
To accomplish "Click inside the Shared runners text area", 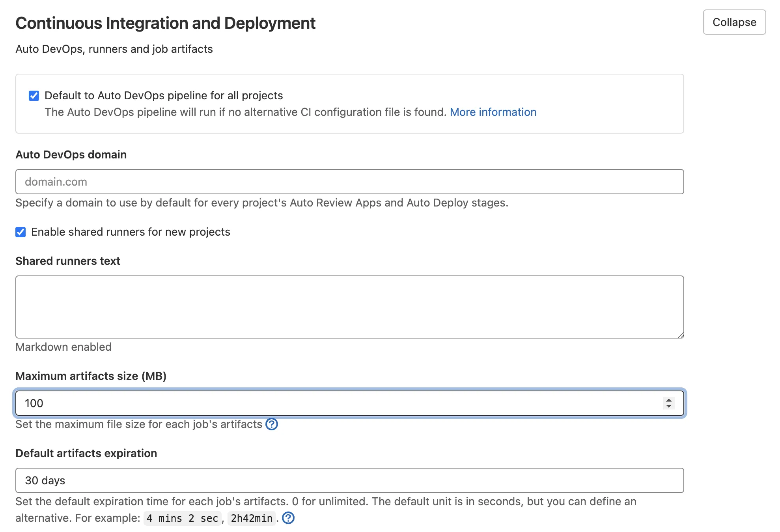I will tap(349, 307).
